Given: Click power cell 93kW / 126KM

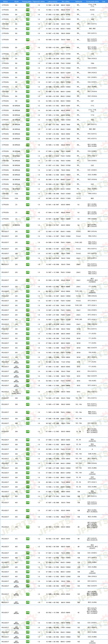Looking at the screenshot, I should point(66,219).
